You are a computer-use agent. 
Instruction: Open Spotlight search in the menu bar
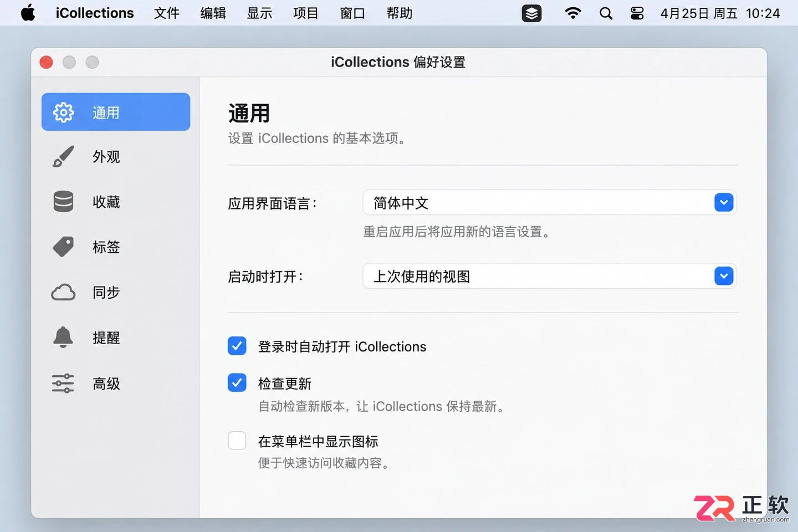tap(606, 13)
